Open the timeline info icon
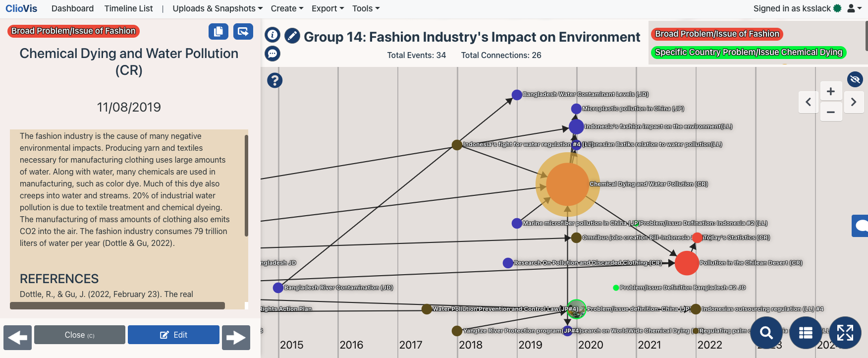This screenshot has height=358, width=868. tap(272, 35)
